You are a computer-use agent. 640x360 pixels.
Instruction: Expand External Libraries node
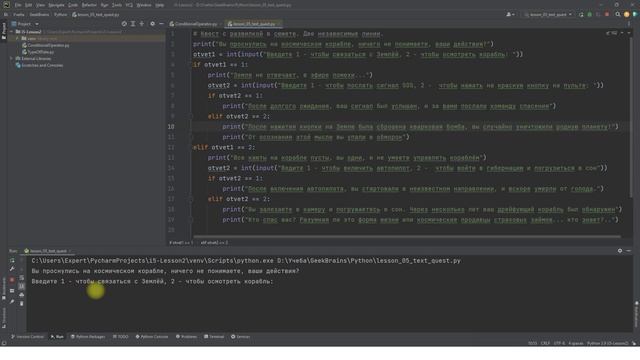click(11, 59)
